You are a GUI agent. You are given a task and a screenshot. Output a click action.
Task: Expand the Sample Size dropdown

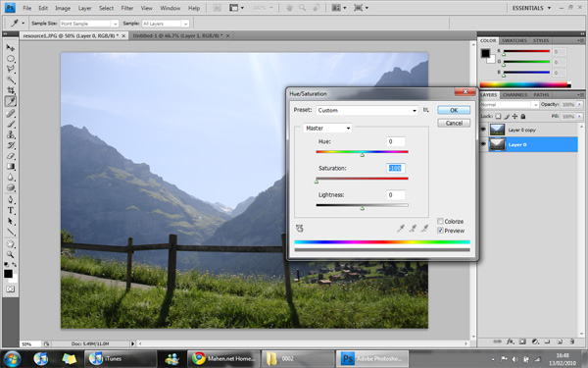point(89,24)
